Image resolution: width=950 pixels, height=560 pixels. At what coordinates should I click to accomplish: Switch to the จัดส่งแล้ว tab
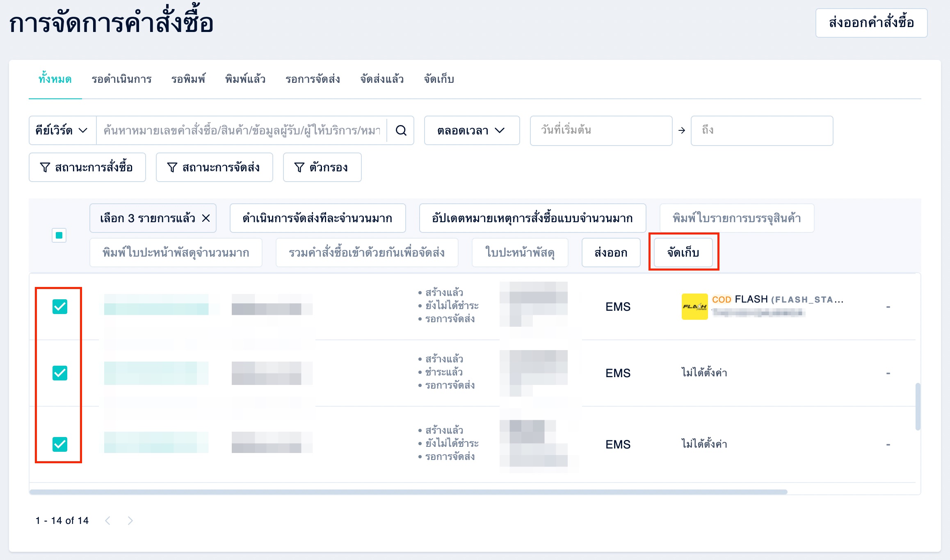coord(382,79)
